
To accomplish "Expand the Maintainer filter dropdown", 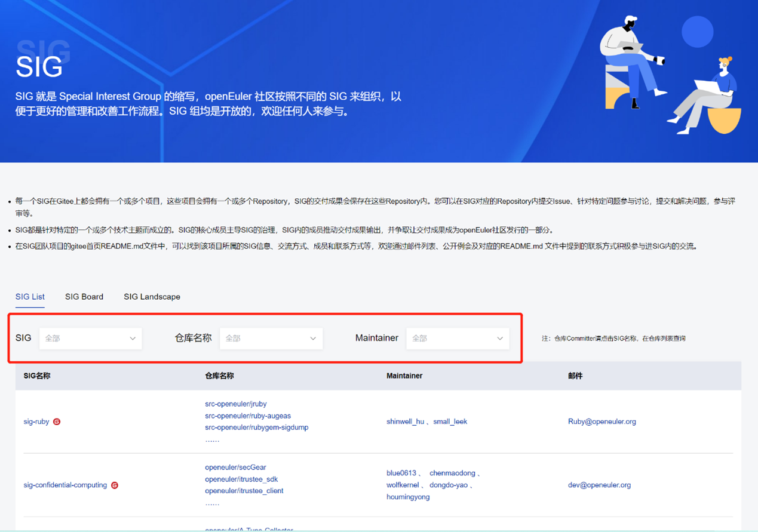I will click(458, 339).
